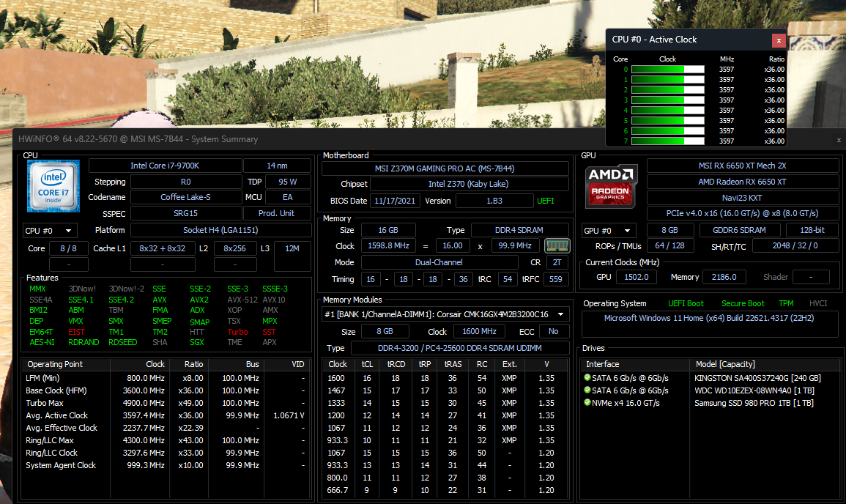Click the tRCD column header in module timings

point(396,364)
